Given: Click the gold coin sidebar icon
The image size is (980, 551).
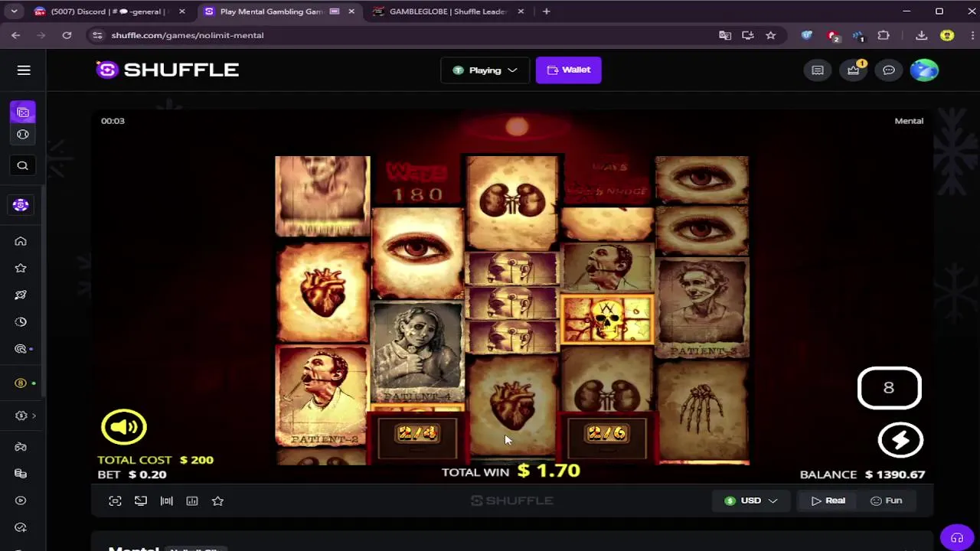Looking at the screenshot, I should [21, 383].
